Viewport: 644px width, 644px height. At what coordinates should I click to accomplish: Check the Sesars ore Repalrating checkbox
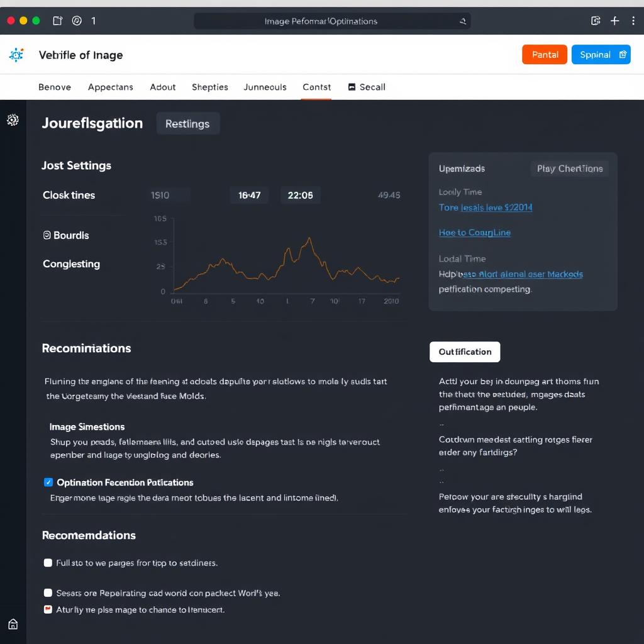click(x=48, y=592)
